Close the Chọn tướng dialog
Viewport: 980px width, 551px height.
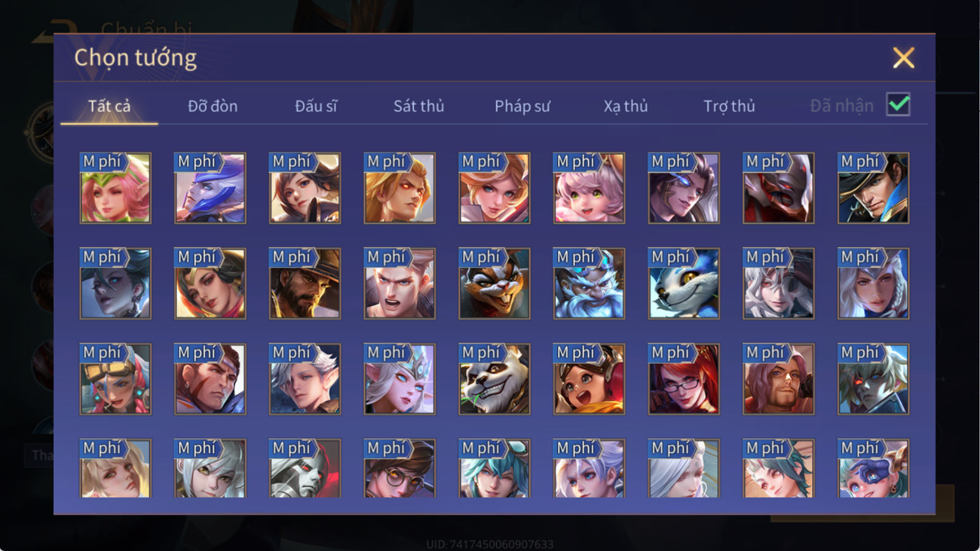coord(903,58)
